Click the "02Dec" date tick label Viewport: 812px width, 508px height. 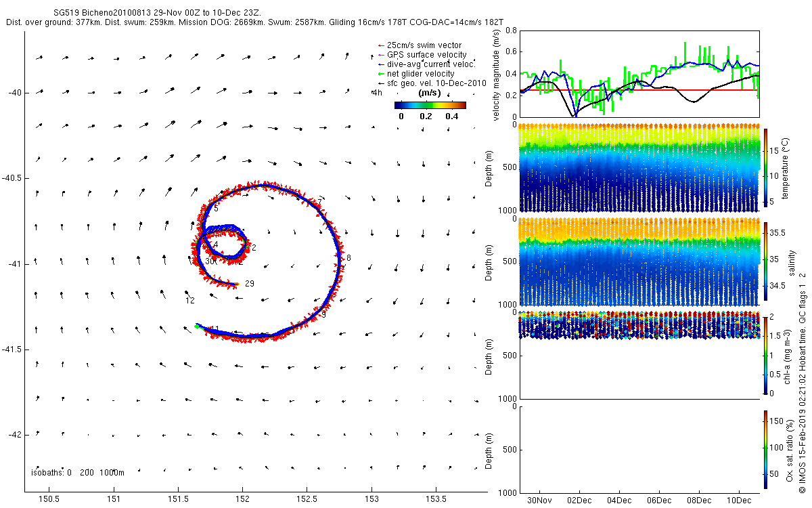pos(579,501)
